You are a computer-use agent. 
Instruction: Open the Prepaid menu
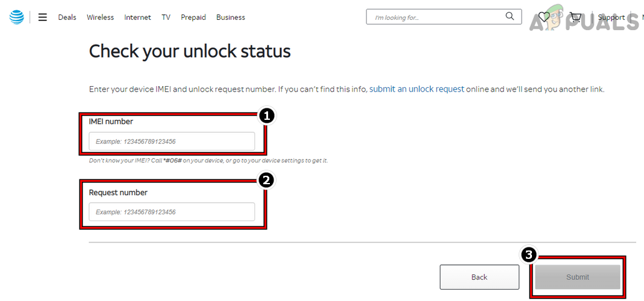[193, 17]
